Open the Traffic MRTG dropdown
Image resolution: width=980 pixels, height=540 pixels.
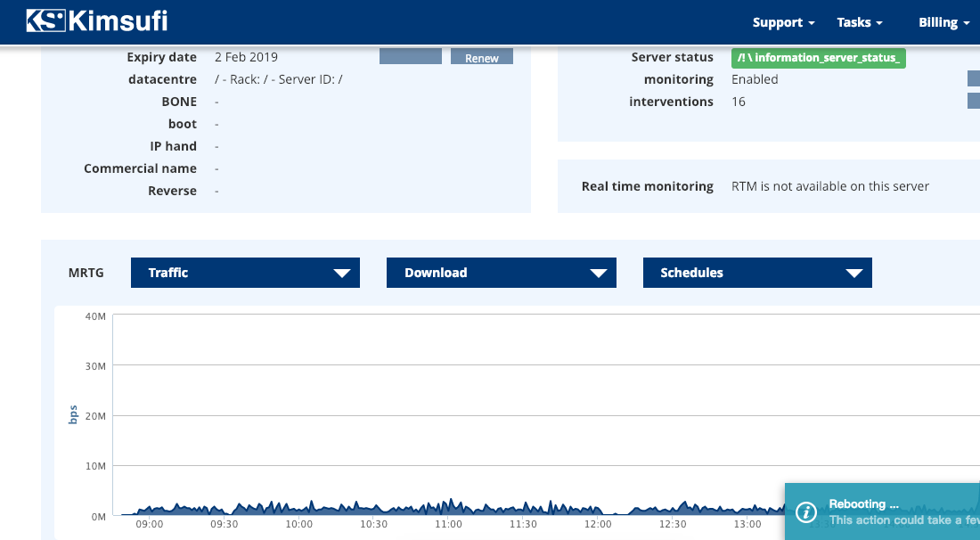click(x=245, y=273)
